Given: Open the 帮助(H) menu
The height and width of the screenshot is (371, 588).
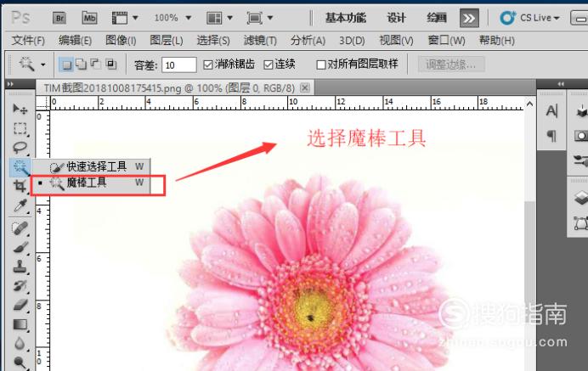Looking at the screenshot, I should (496, 40).
